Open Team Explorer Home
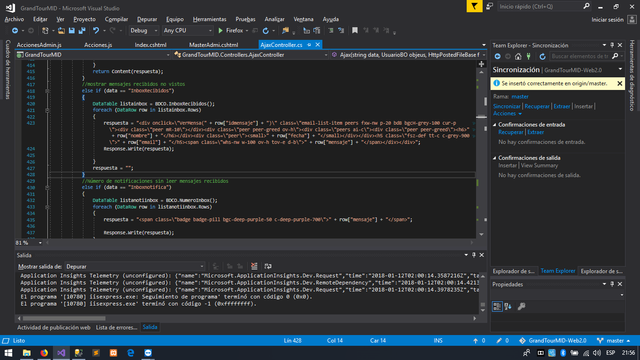The image size is (640, 360). point(518,57)
